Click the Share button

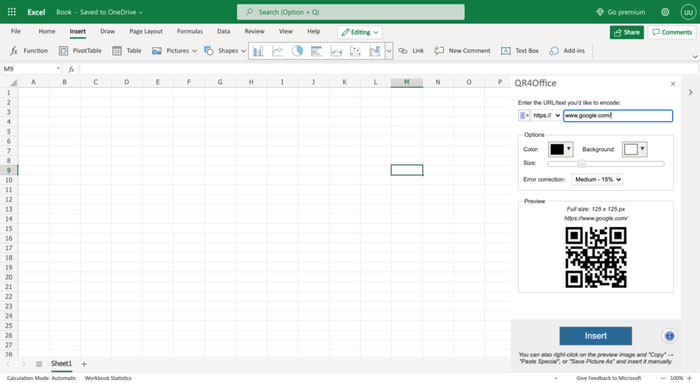point(627,32)
